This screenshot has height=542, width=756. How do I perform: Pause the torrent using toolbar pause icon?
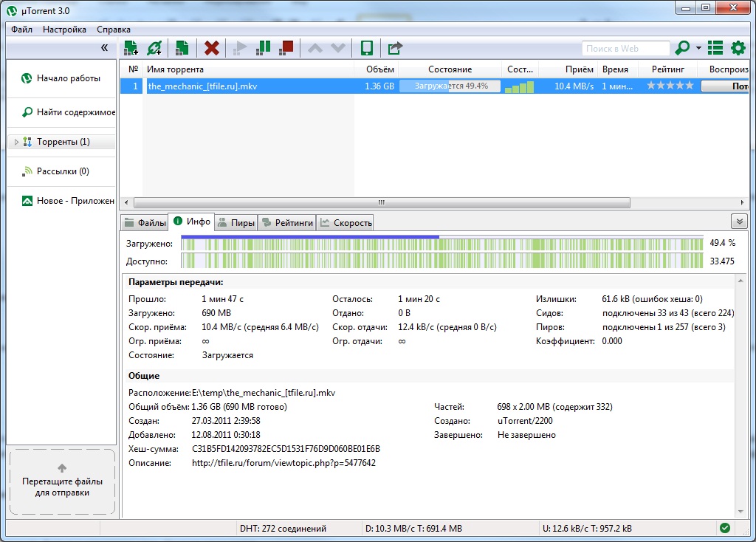pos(263,48)
